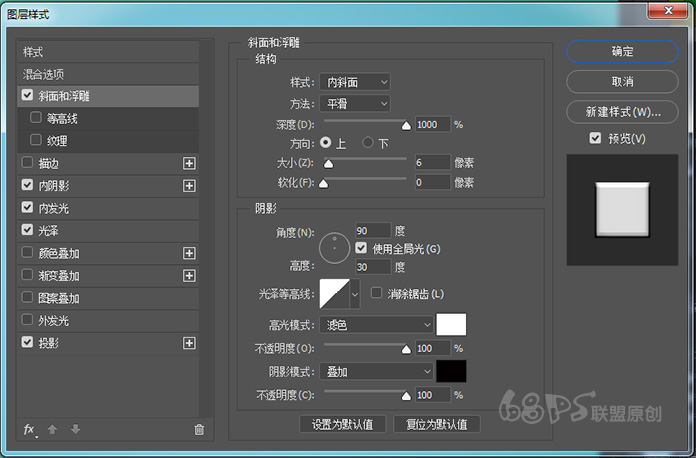Image resolution: width=696 pixels, height=458 pixels.
Task: Click the white highlight color swatch
Action: (x=451, y=325)
